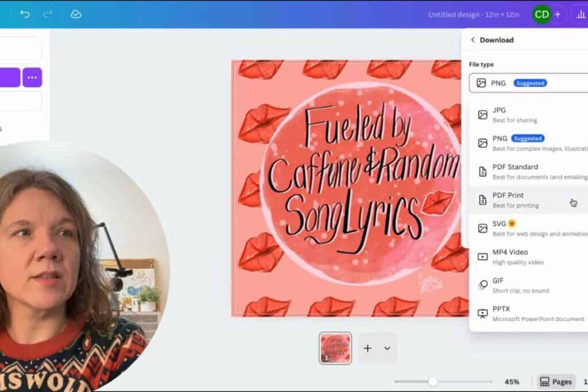
Task: Click the redo arrow in the top toolbar
Action: click(x=47, y=14)
